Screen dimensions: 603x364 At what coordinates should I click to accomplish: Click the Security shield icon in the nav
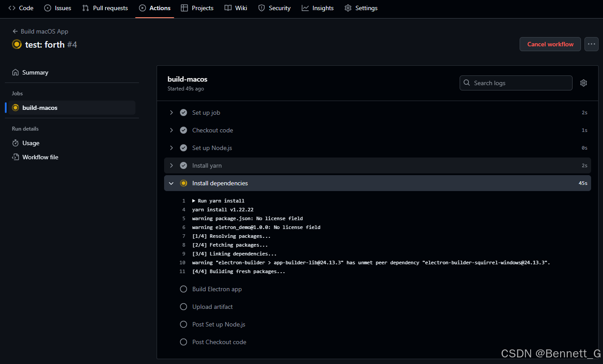click(x=262, y=8)
